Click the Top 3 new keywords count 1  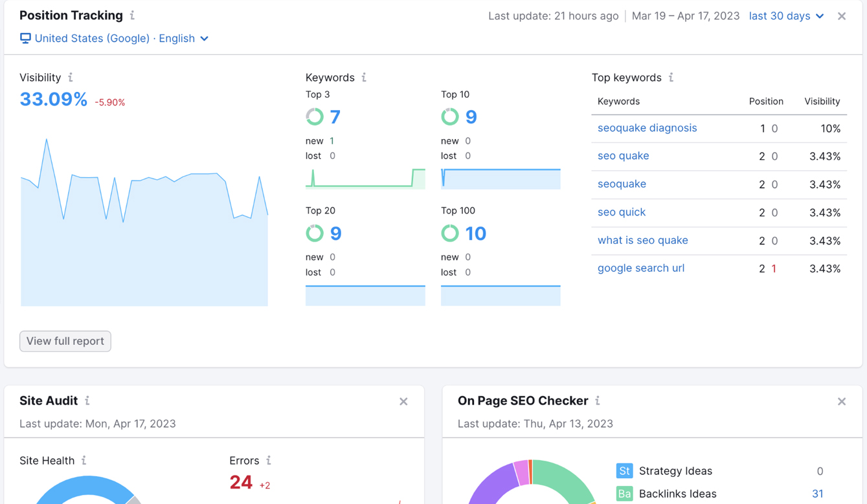point(332,140)
